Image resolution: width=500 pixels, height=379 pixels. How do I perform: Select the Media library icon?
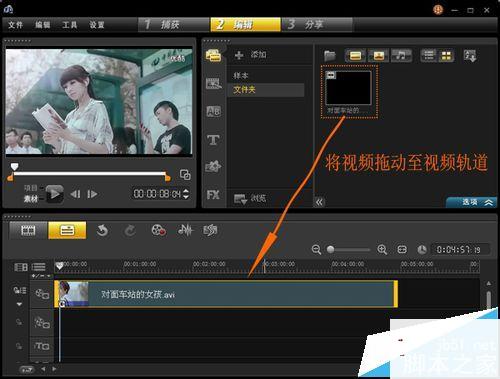coord(213,55)
